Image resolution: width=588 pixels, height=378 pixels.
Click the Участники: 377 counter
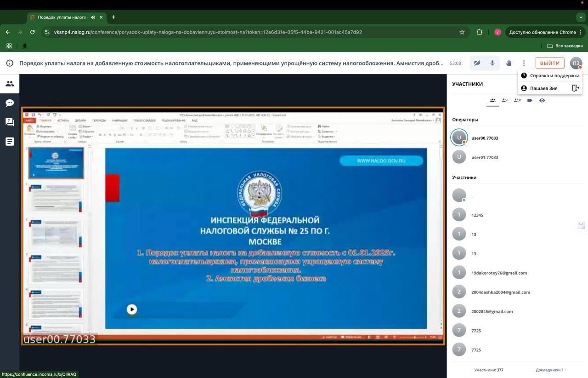(x=489, y=370)
